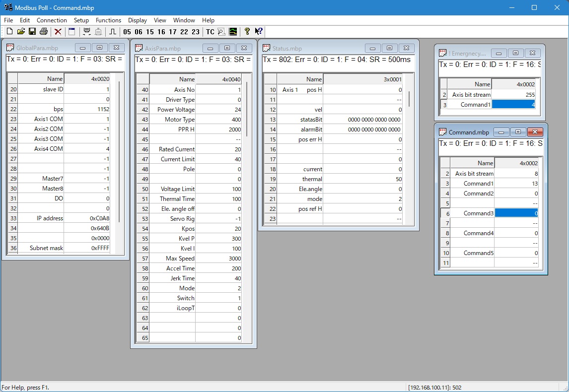Click the New document toolbar icon
The height and width of the screenshot is (392, 569).
click(9, 32)
